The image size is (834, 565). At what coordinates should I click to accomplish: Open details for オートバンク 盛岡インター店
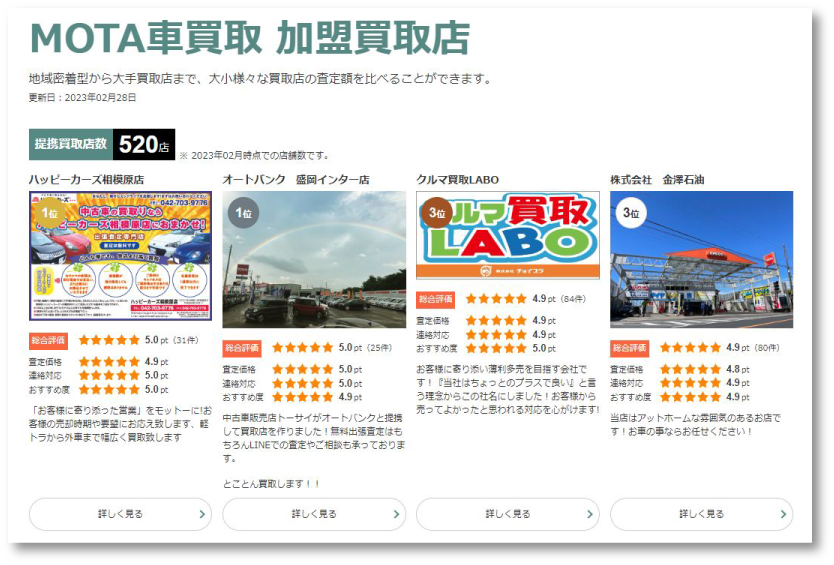[314, 514]
